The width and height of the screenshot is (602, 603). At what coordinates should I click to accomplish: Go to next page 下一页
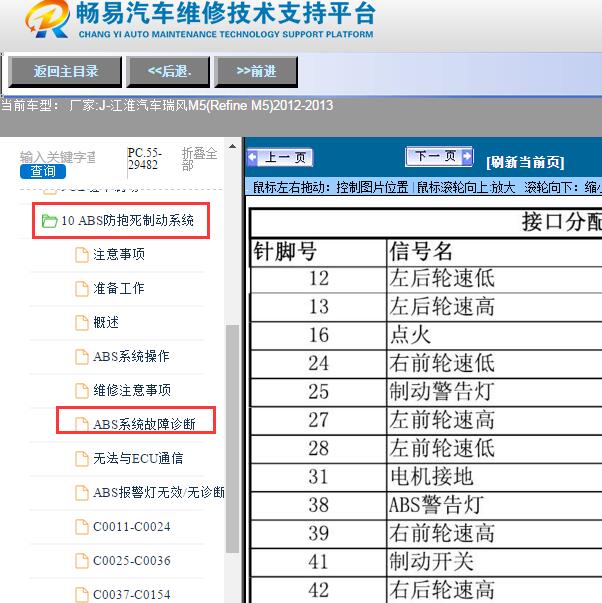click(439, 156)
